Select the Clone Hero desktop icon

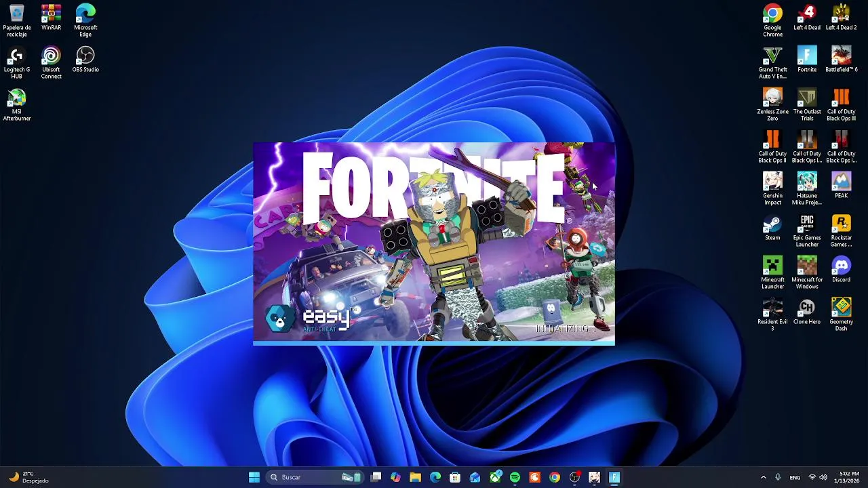tap(807, 311)
